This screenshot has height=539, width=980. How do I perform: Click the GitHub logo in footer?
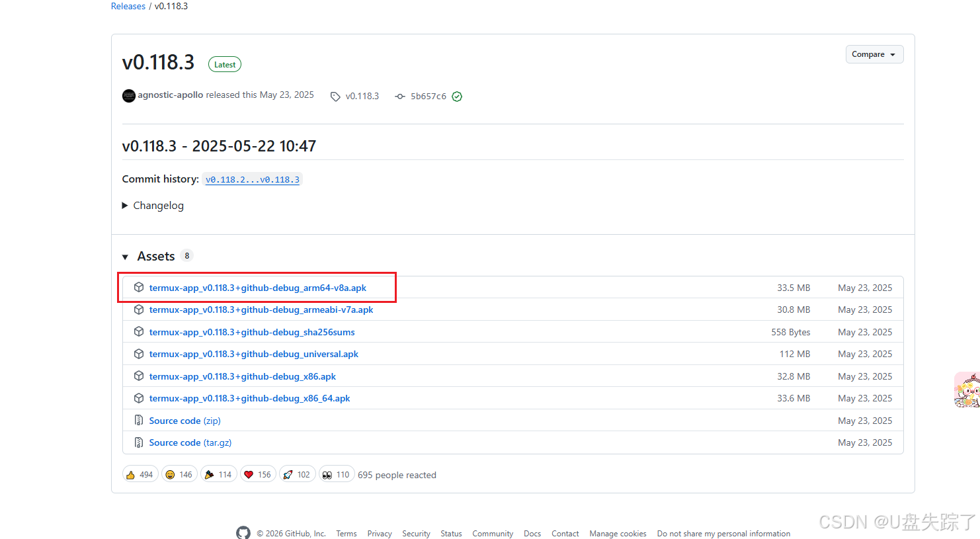click(243, 533)
